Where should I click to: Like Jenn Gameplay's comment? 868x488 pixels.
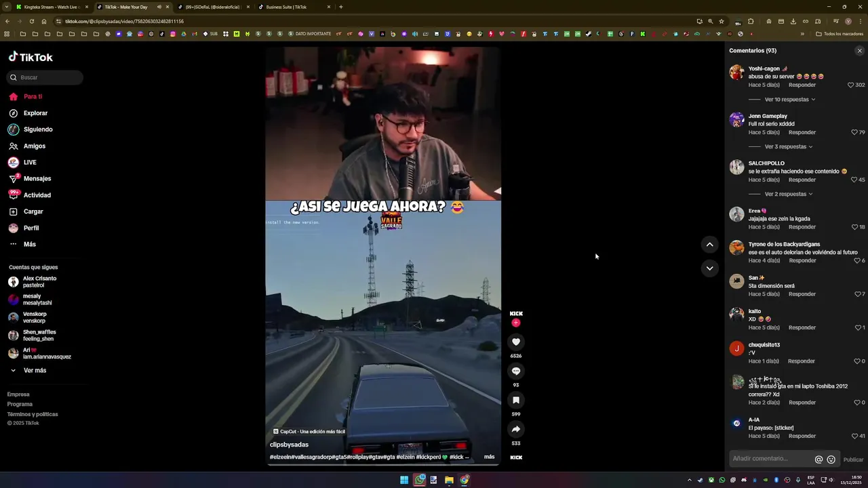pos(854,132)
